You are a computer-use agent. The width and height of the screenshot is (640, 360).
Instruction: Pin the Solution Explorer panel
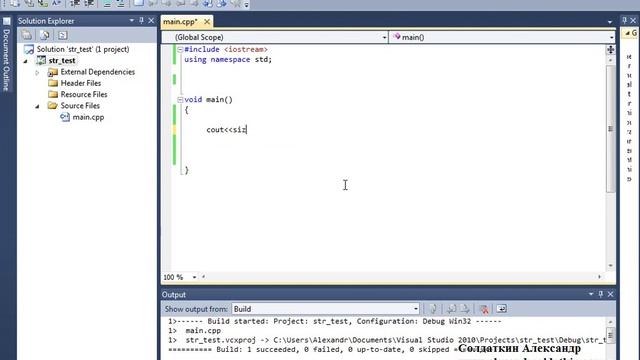click(x=142, y=20)
